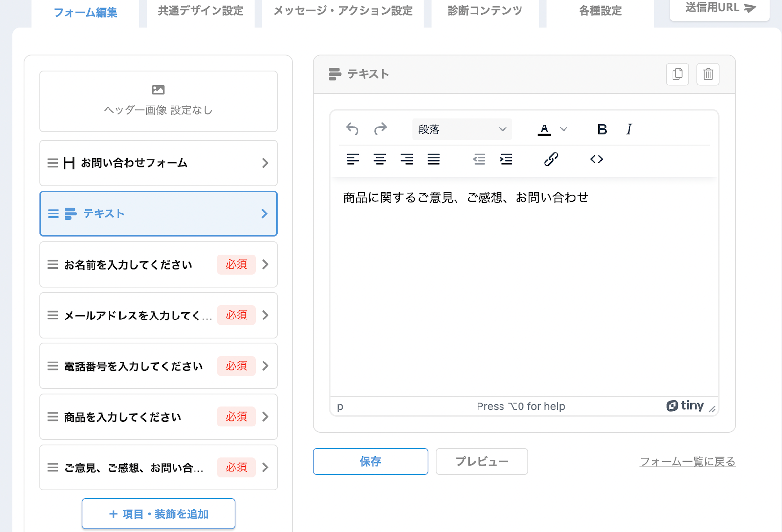The image size is (782, 532).
Task: Click the undo arrow in editor toolbar
Action: tap(352, 129)
